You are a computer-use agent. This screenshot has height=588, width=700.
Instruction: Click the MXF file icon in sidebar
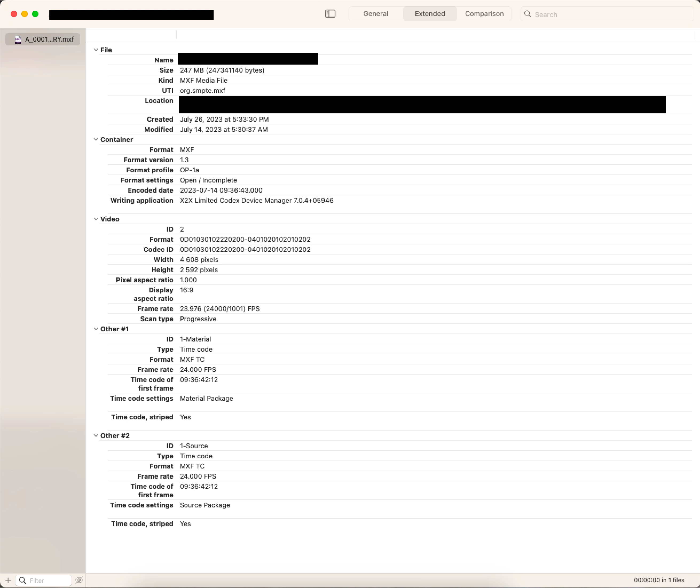coord(18,39)
